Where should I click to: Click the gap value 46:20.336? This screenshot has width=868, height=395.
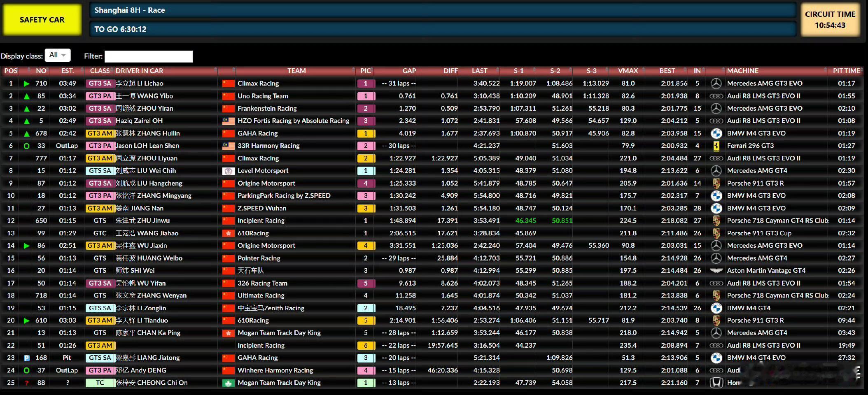tap(443, 370)
